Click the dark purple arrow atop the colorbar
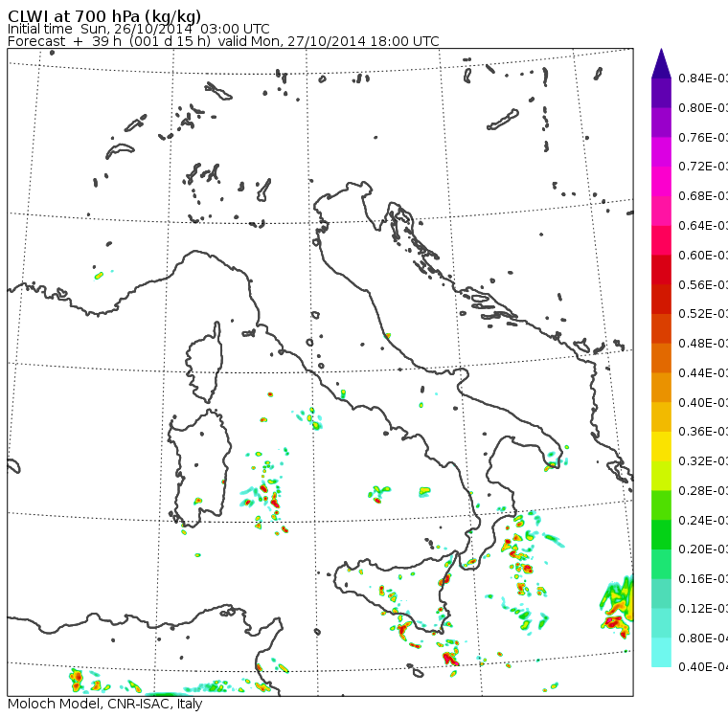This screenshot has height=717, width=728. pyautogui.click(x=661, y=63)
